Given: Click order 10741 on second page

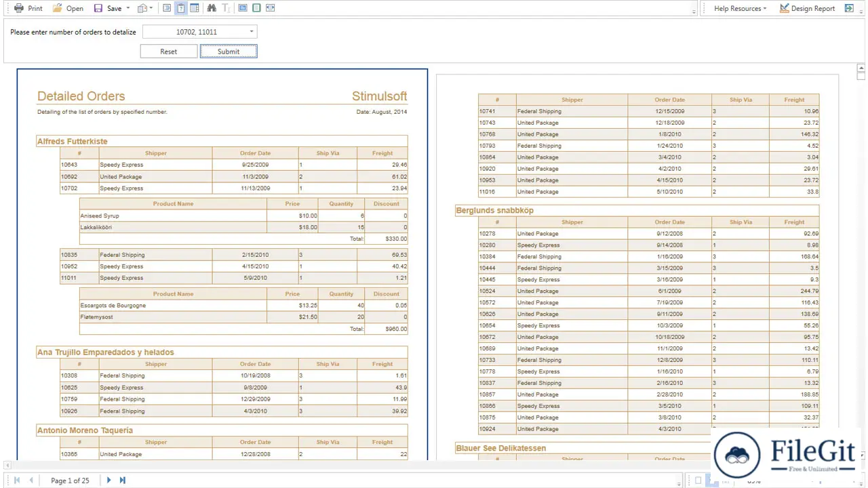Looking at the screenshot, I should [x=488, y=111].
